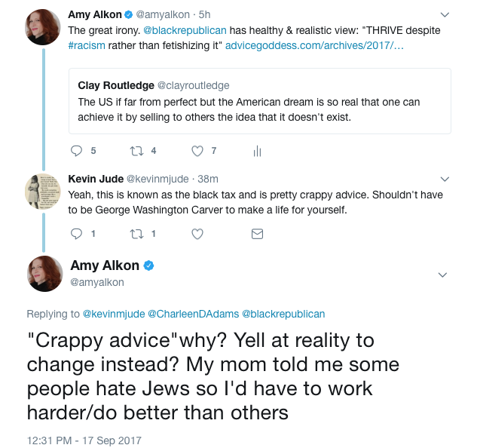Viewport: 477px width, 448px height.
Task: Like Kevin Jude's tweet
Action: pyautogui.click(x=197, y=234)
